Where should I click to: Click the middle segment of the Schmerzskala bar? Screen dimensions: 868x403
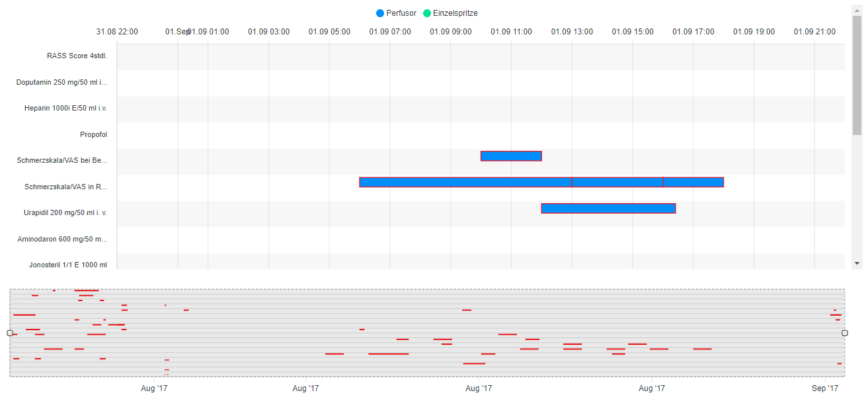618,181
